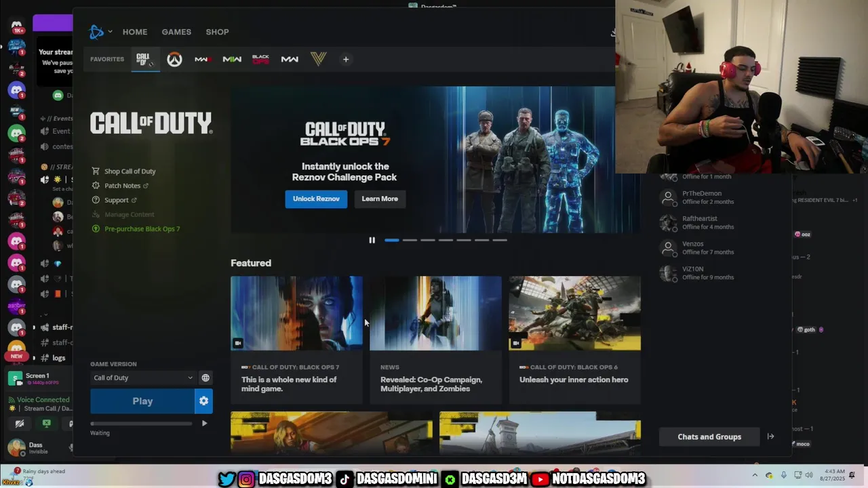Open Chats and Groups
Image resolution: width=868 pixels, height=488 pixels.
coord(709,436)
